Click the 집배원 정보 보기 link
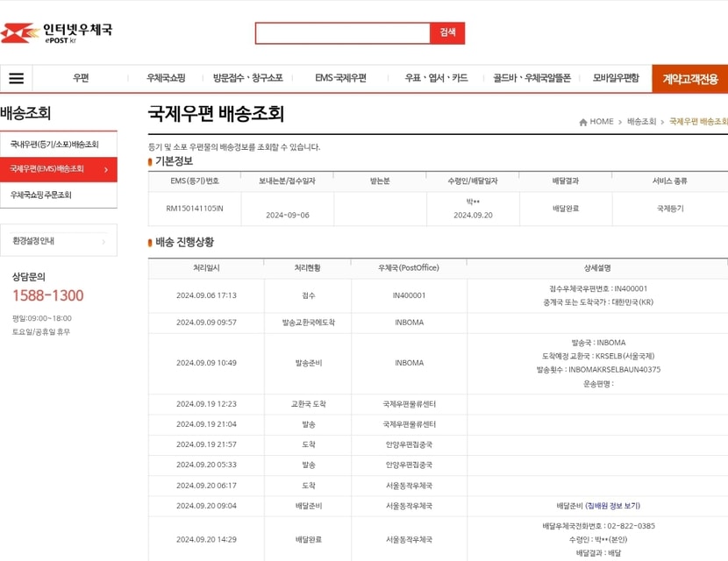Image resolution: width=728 pixels, height=561 pixels. [613, 506]
